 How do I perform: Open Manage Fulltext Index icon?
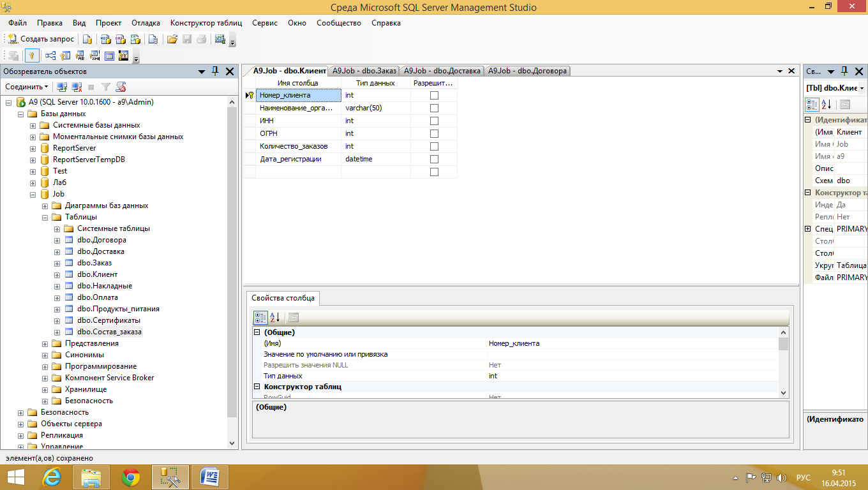tap(80, 56)
